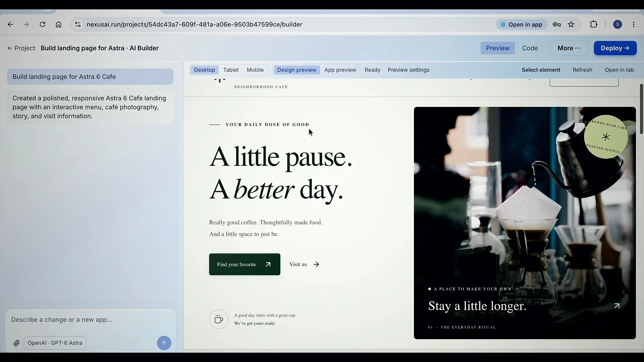The image size is (644, 362).
Task: Follow the Visit us link
Action: click(304, 264)
